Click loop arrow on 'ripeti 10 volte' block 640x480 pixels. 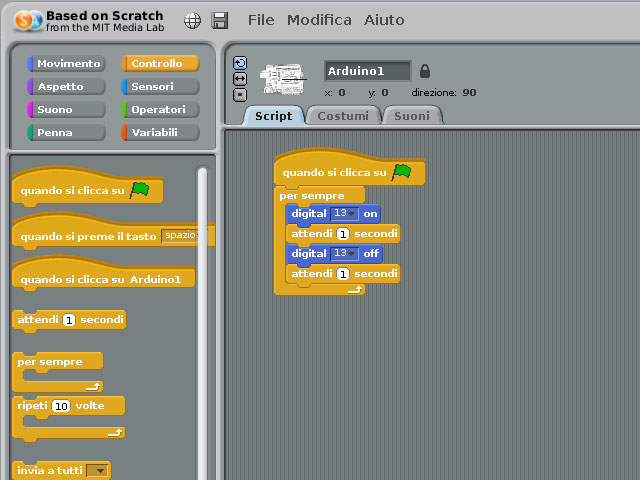114,432
